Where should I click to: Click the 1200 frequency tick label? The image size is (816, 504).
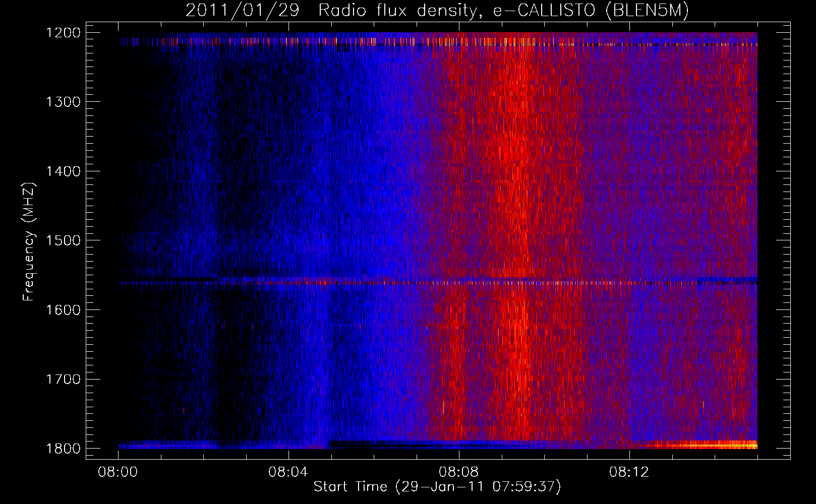click(64, 33)
